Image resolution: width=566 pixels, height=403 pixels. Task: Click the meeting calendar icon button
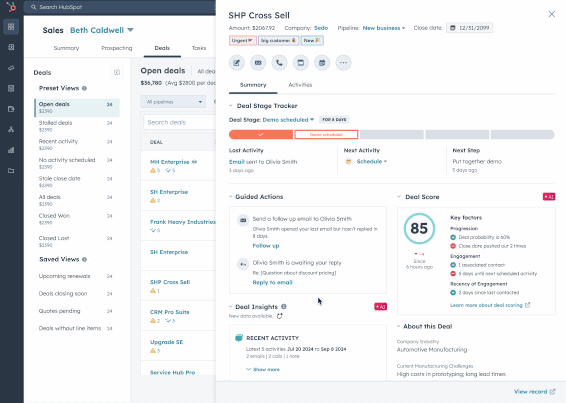(322, 63)
